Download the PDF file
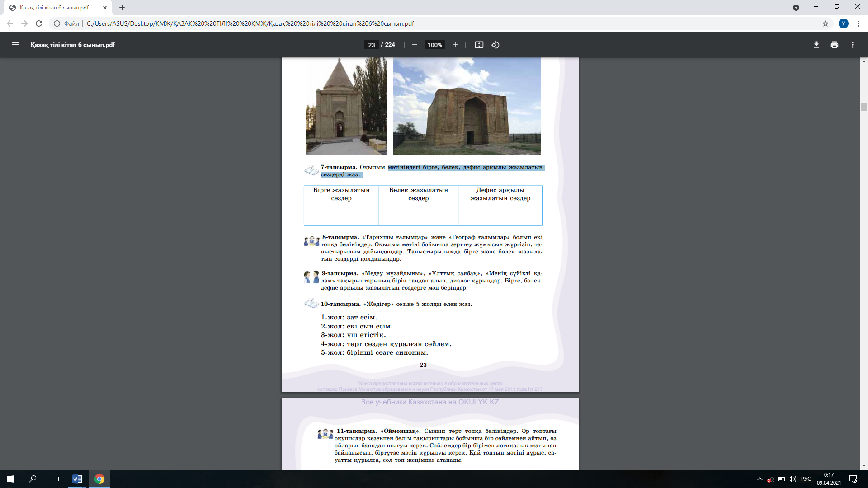This screenshot has width=868, height=488. (816, 45)
